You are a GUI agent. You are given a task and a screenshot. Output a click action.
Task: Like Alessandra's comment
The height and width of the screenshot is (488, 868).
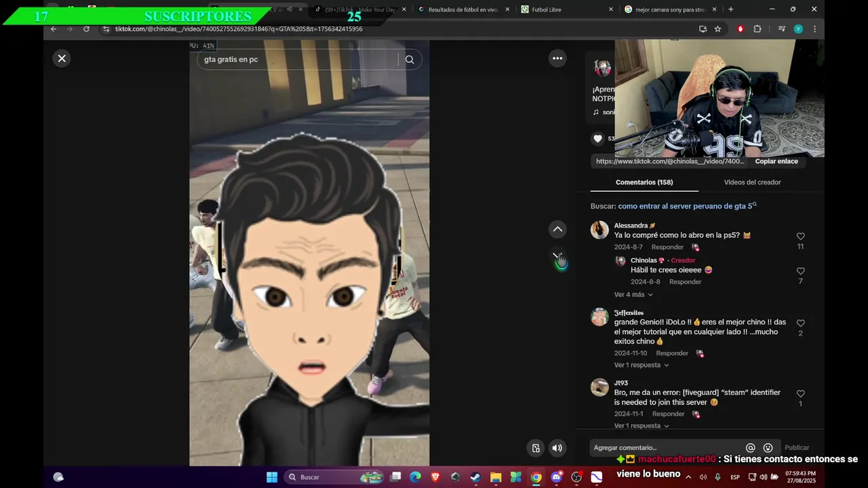tap(800, 237)
